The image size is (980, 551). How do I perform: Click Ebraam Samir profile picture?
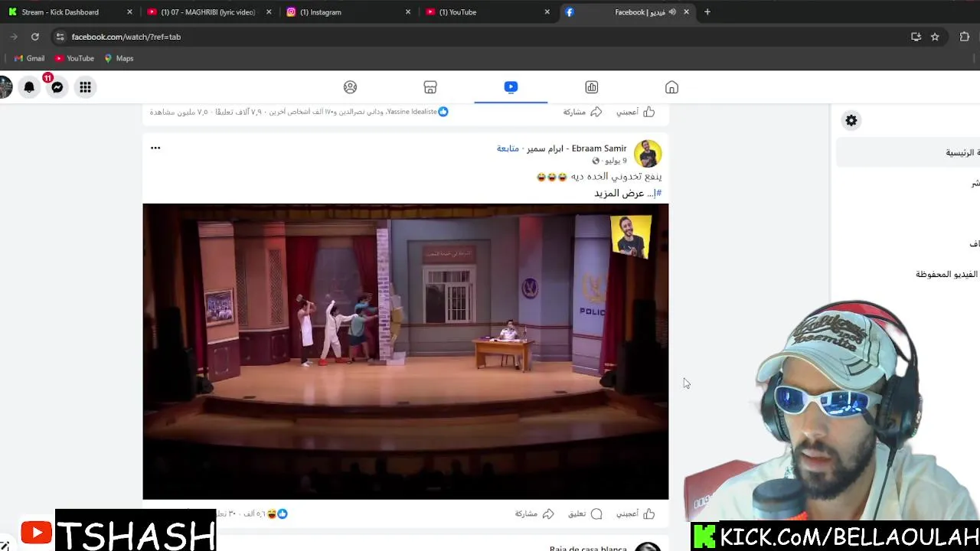[648, 154]
